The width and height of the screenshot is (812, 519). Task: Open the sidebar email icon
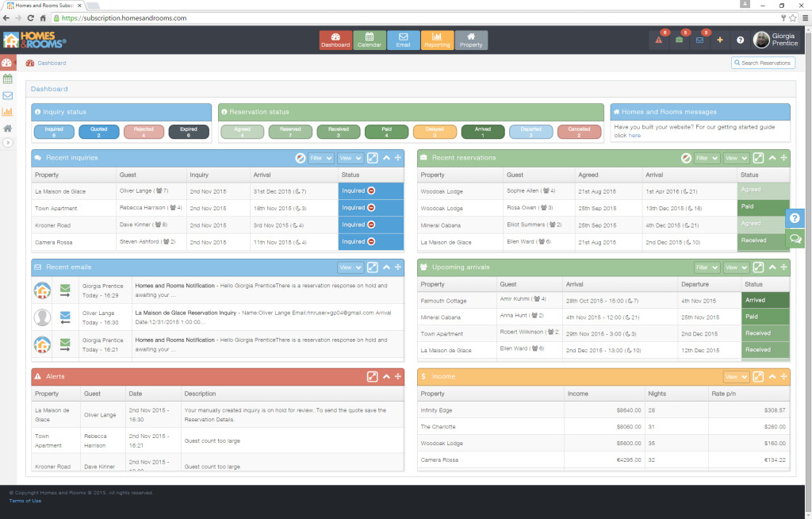(x=8, y=95)
